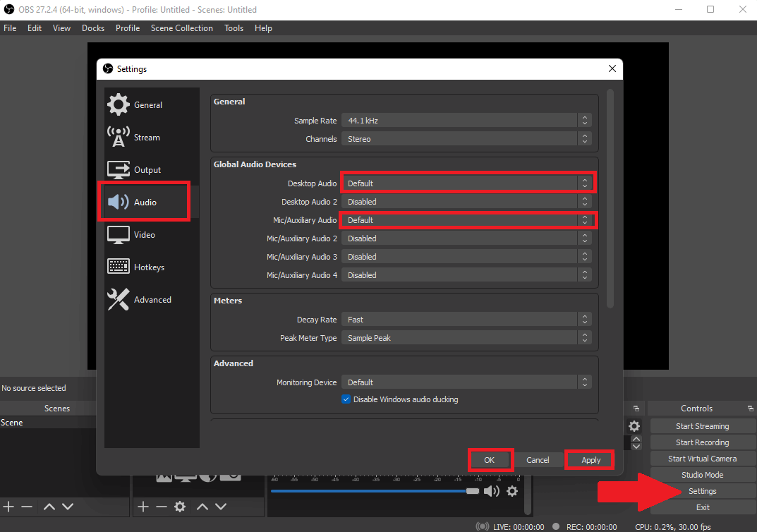757x532 pixels.
Task: Open Desktop Audio 2 dropdown
Action: [x=466, y=201]
